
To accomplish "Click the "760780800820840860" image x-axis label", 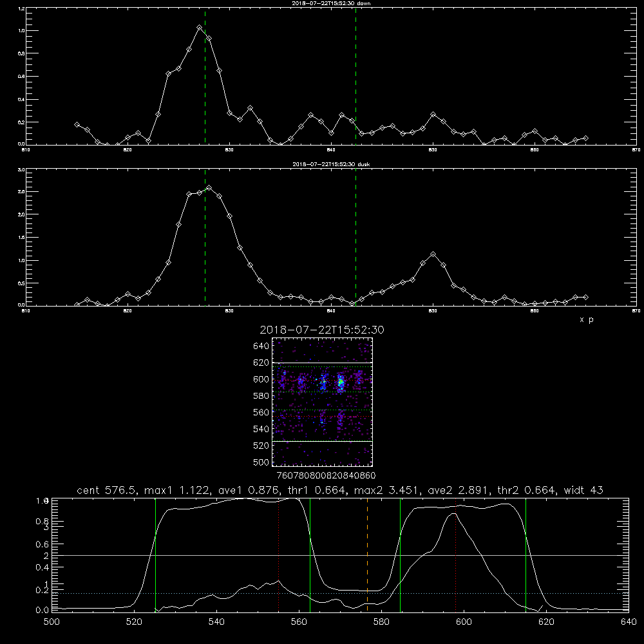I will (327, 476).
